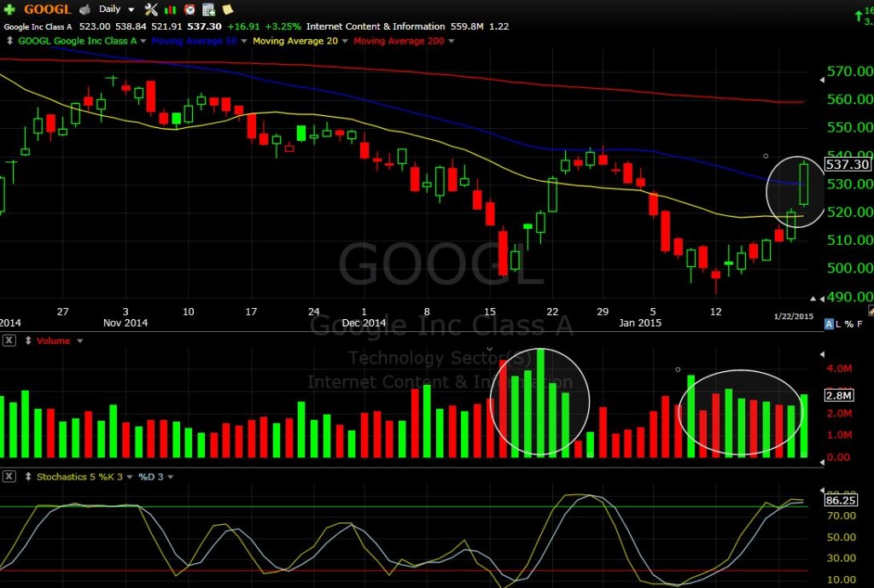
Task: Click the green-red bar chart type icon
Action: [171, 9]
